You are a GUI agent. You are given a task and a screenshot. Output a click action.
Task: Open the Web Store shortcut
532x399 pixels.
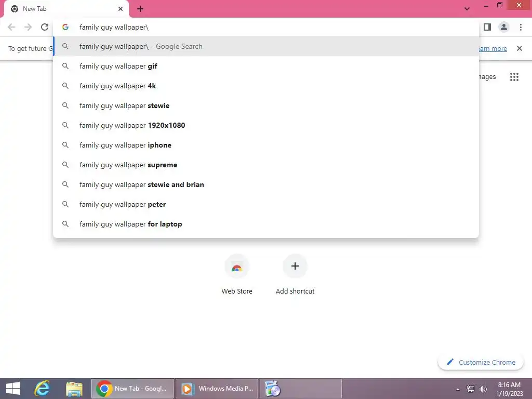click(x=237, y=274)
